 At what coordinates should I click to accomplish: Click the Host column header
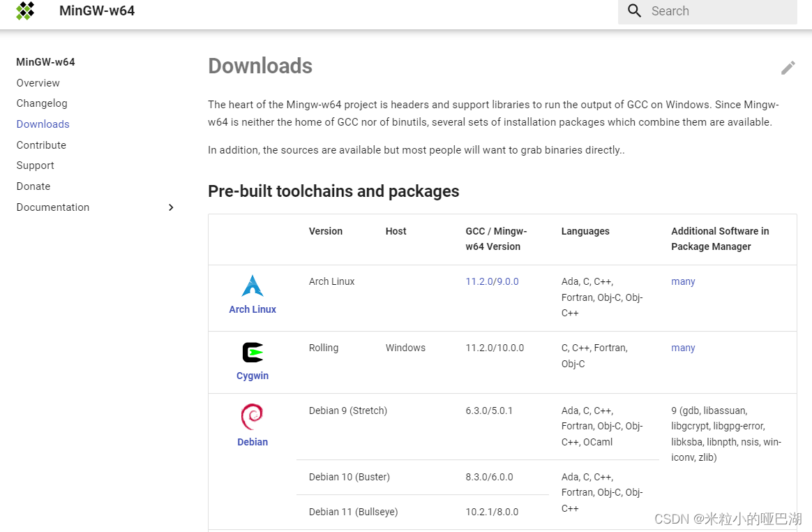tap(396, 231)
